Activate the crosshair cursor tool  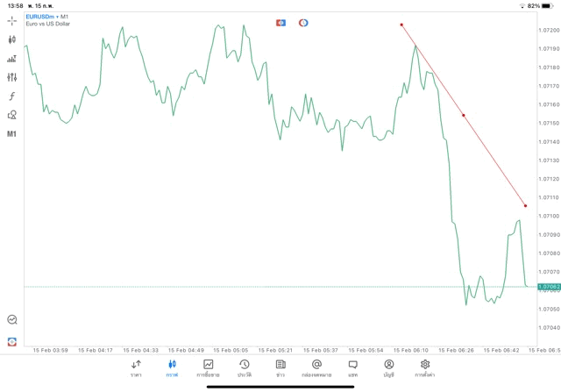(x=12, y=20)
